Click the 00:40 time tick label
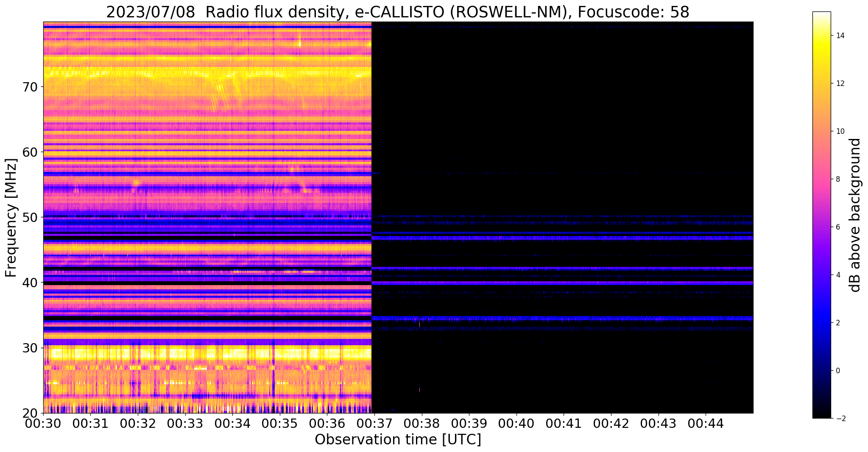The image size is (868, 452). (x=516, y=423)
